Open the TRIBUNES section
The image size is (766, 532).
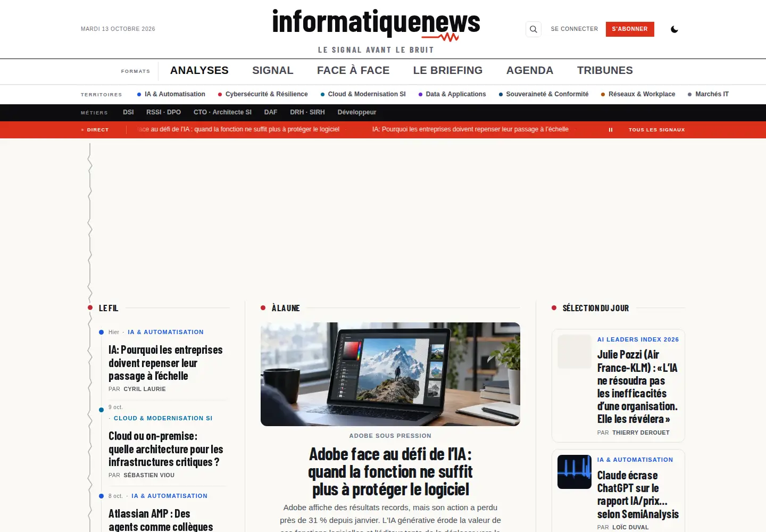pyautogui.click(x=605, y=70)
